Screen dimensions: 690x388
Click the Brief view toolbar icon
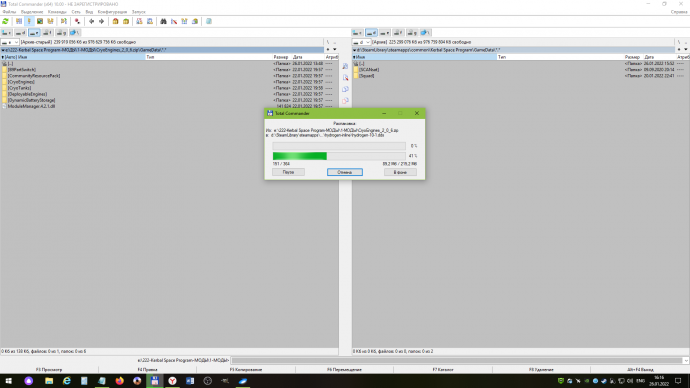point(19,21)
